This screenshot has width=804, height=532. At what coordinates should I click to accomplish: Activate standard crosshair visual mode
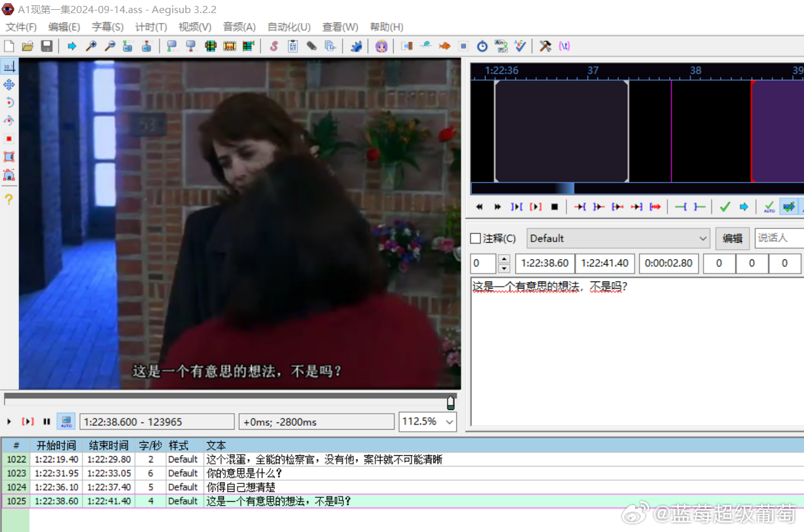9,66
